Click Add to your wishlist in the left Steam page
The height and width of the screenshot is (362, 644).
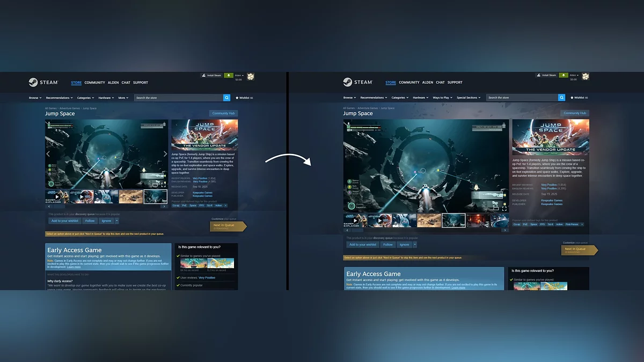[x=65, y=221]
